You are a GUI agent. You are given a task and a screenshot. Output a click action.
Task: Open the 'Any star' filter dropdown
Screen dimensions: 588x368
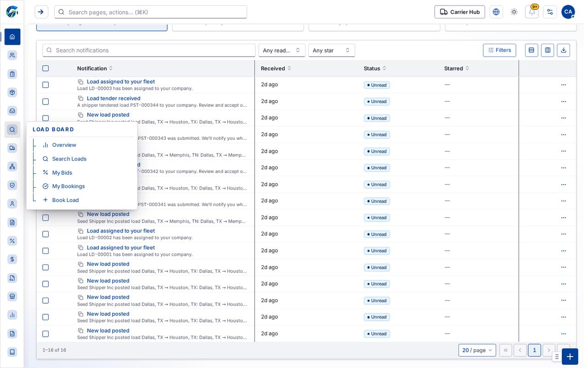332,50
